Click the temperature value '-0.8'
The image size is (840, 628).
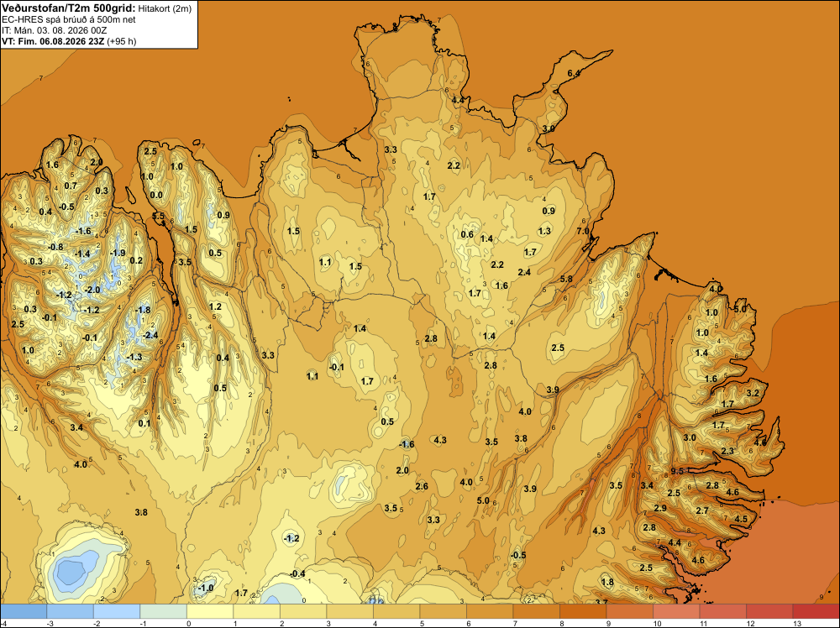pyautogui.click(x=55, y=247)
